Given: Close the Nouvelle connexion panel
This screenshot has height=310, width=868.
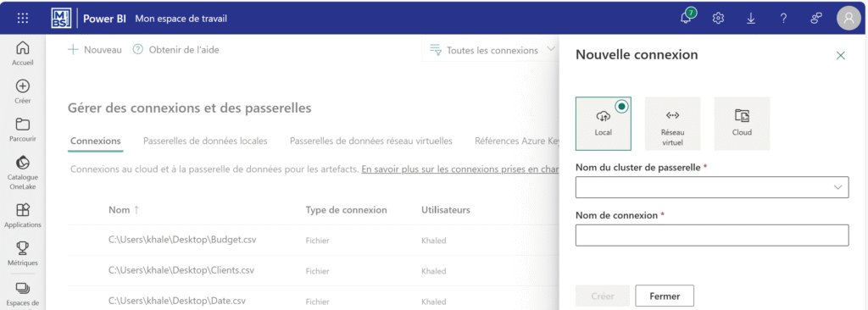Looking at the screenshot, I should [x=840, y=55].
